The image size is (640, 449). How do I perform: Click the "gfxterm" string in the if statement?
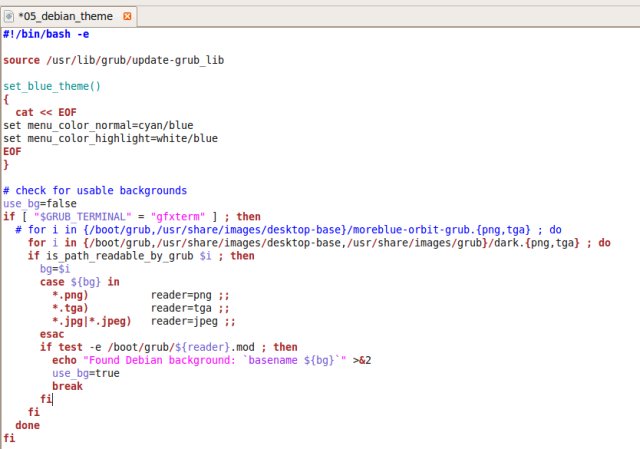(x=177, y=216)
